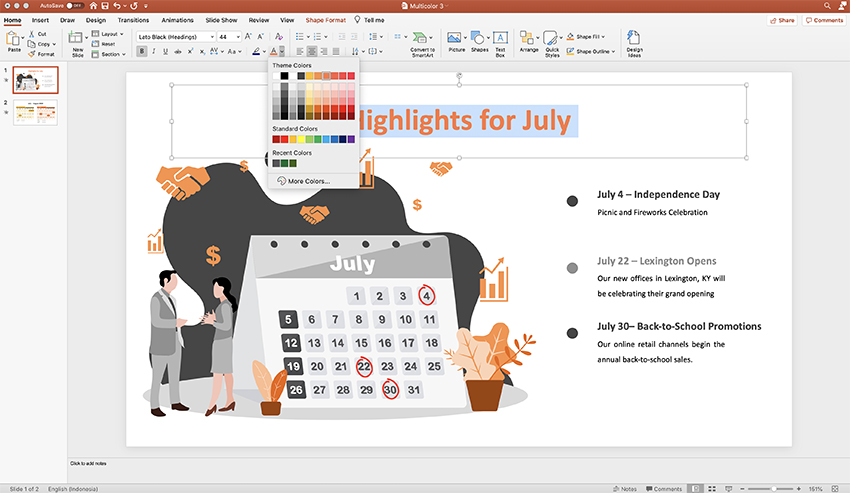Screen dimensions: 850x493
Task: Toggle Italic formatting
Action: (154, 51)
